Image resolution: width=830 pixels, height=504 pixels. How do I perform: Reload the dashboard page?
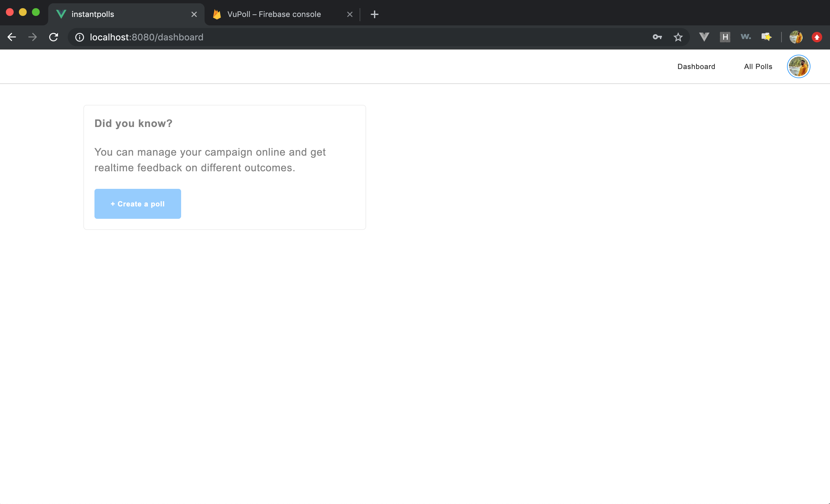[53, 37]
